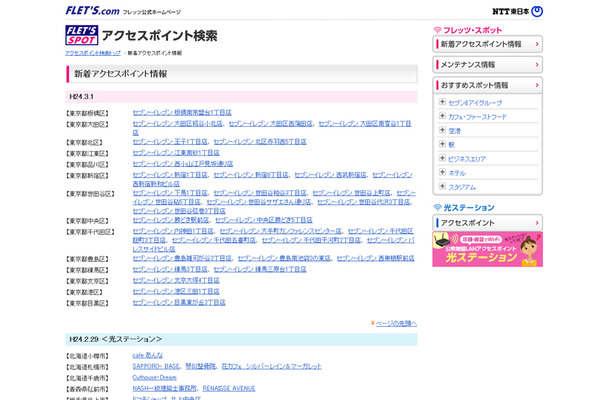
Task: Open the セブン-イレブン 文京大塚4丁目店 link
Action: [176, 280]
